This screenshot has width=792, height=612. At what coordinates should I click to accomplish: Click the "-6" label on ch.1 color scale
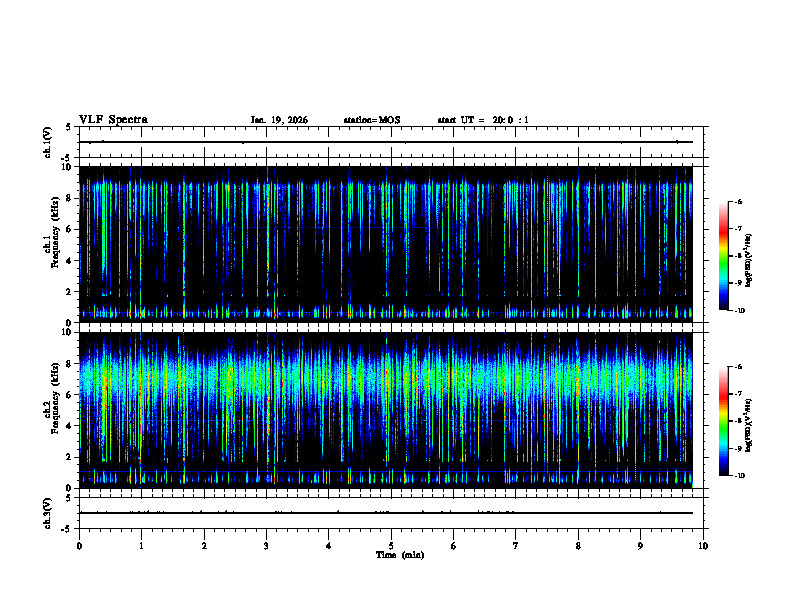pyautogui.click(x=739, y=201)
